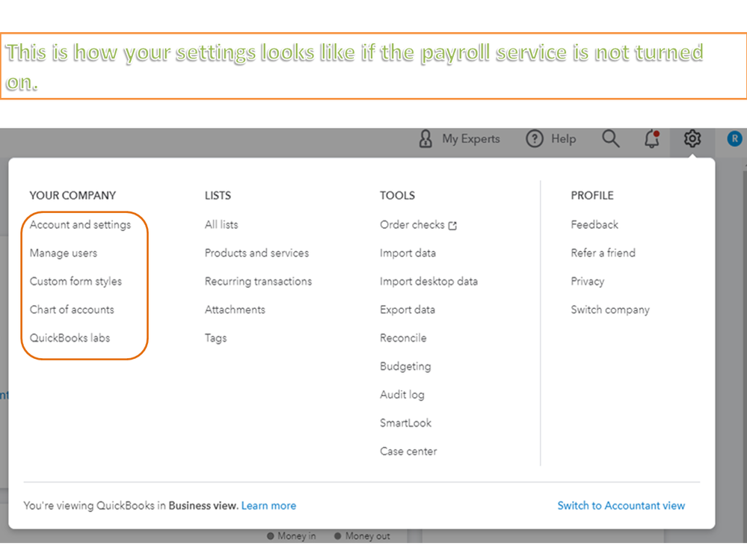Select Manage users

(x=64, y=253)
